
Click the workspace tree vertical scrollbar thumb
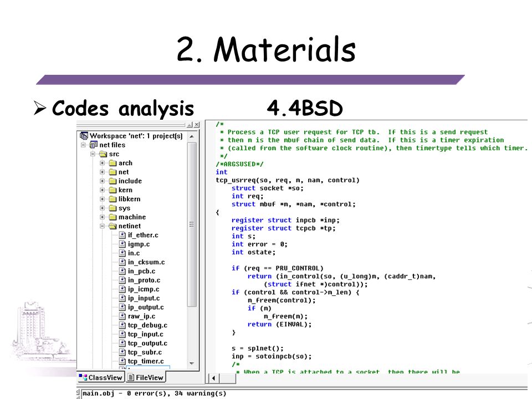[192, 224]
